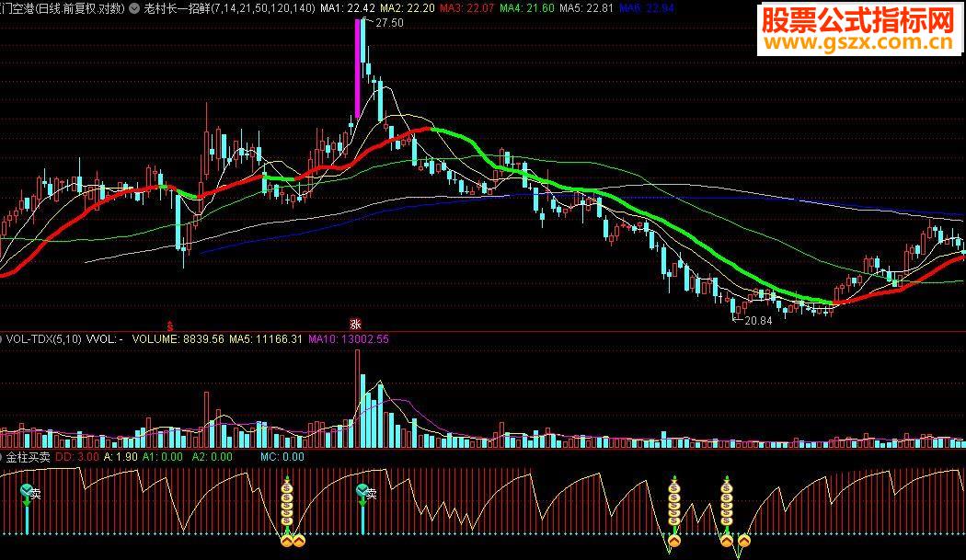
Task: Click the green MA4: 21.60 value
Action: (527, 8)
